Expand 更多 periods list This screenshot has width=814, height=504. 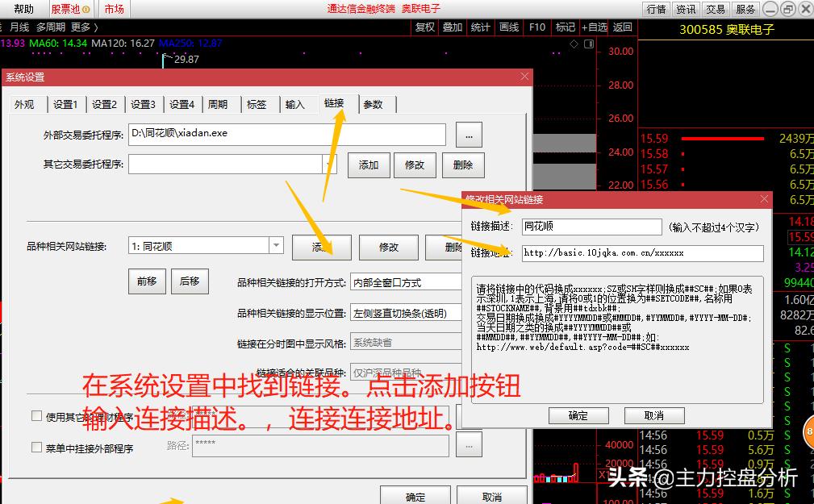click(x=84, y=27)
